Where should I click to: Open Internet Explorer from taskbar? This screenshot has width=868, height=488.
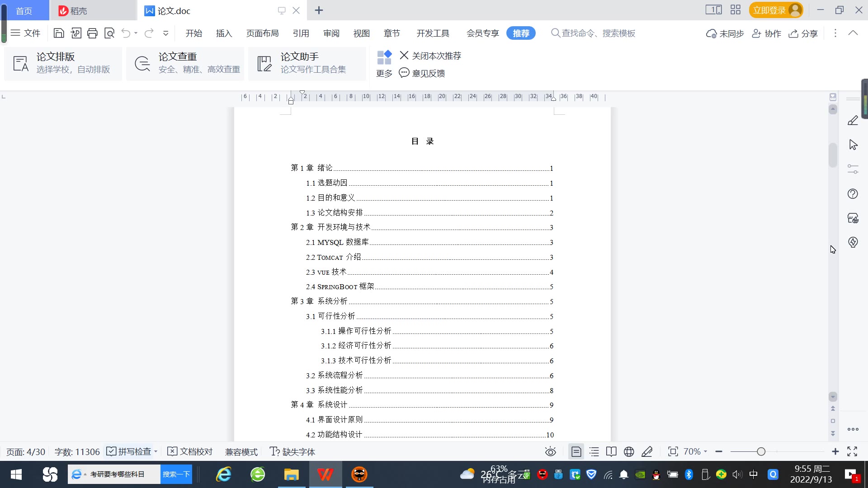click(x=223, y=474)
